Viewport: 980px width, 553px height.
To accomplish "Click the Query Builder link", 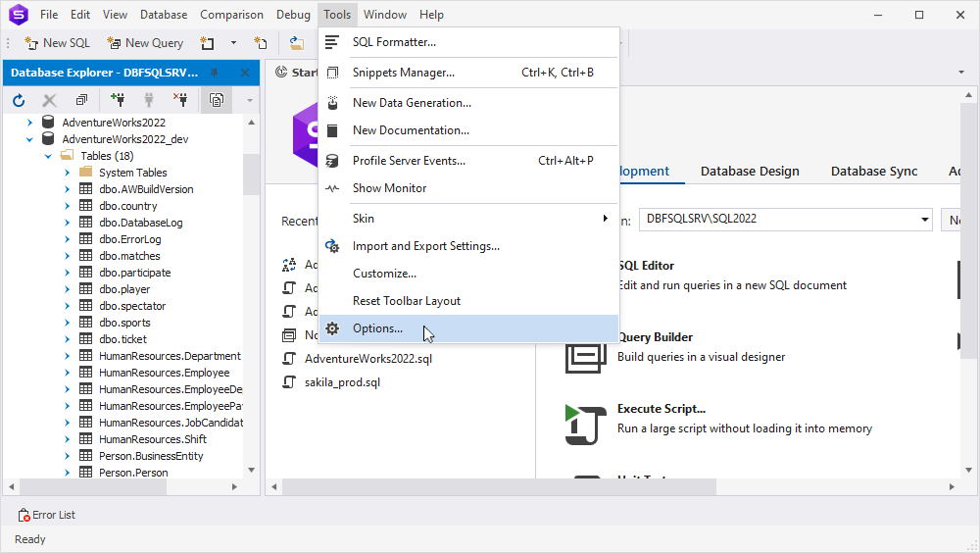I will click(x=656, y=338).
